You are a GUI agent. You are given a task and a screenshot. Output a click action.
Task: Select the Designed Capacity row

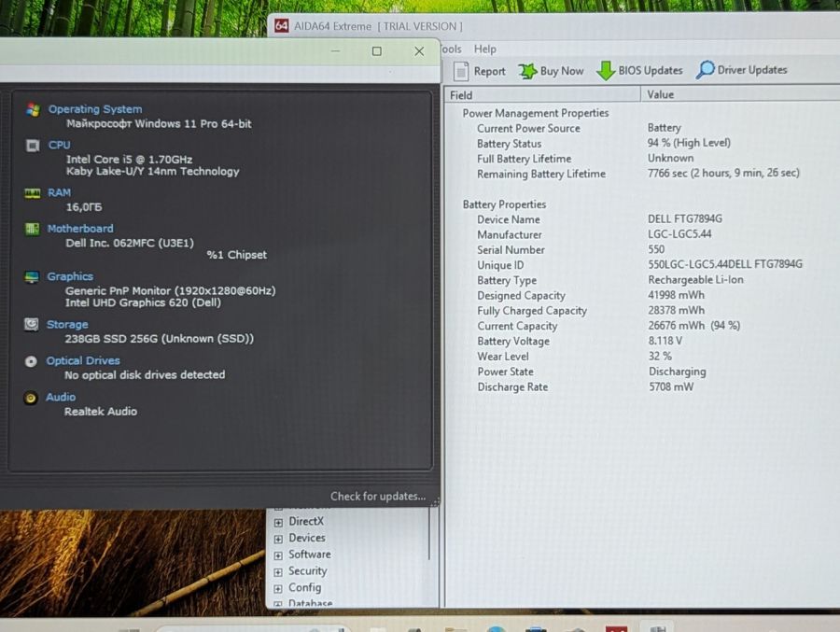(643, 295)
